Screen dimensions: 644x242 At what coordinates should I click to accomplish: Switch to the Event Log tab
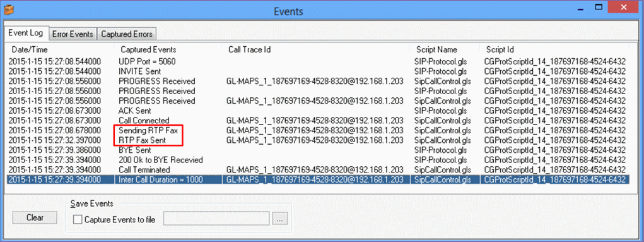tap(26, 33)
